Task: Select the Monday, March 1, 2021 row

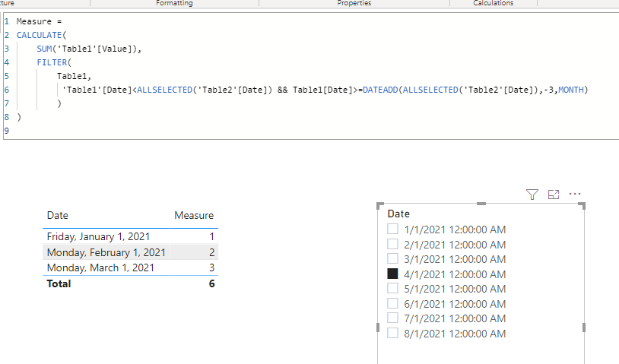Action: [130, 267]
